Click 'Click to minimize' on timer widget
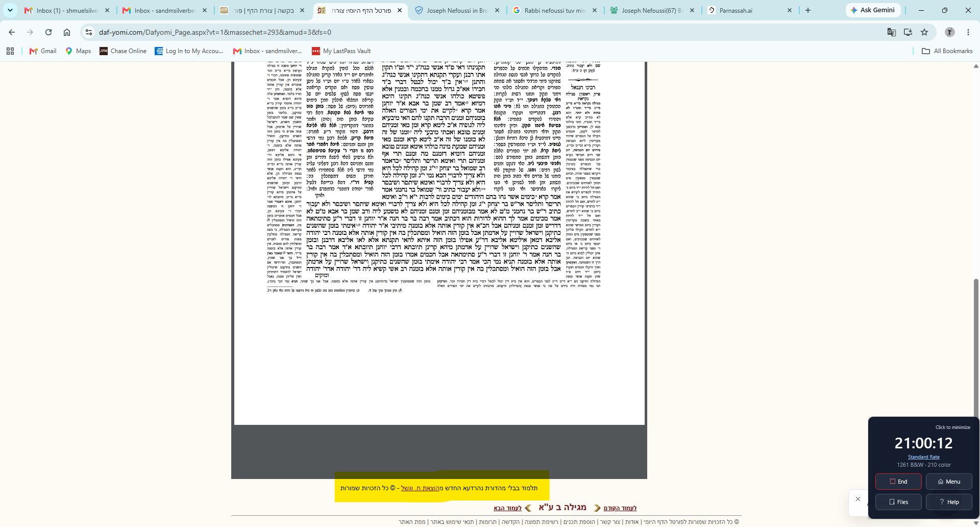Image resolution: width=980 pixels, height=527 pixels. coord(952,427)
